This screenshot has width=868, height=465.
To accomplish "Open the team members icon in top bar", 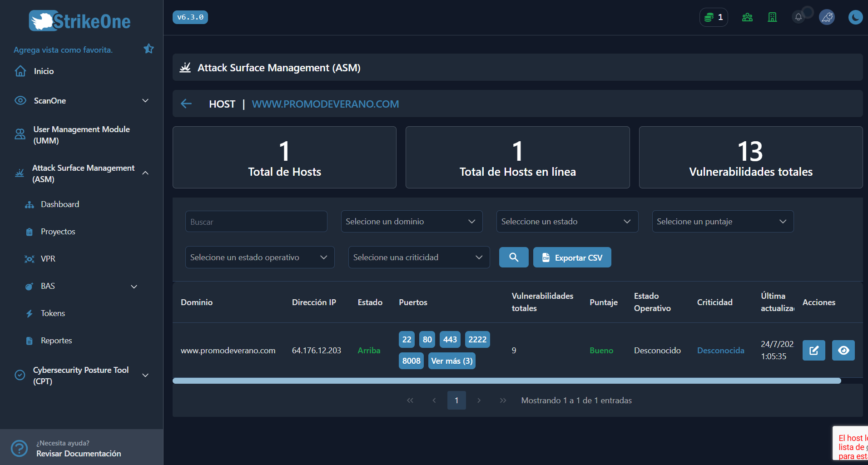I will [747, 17].
